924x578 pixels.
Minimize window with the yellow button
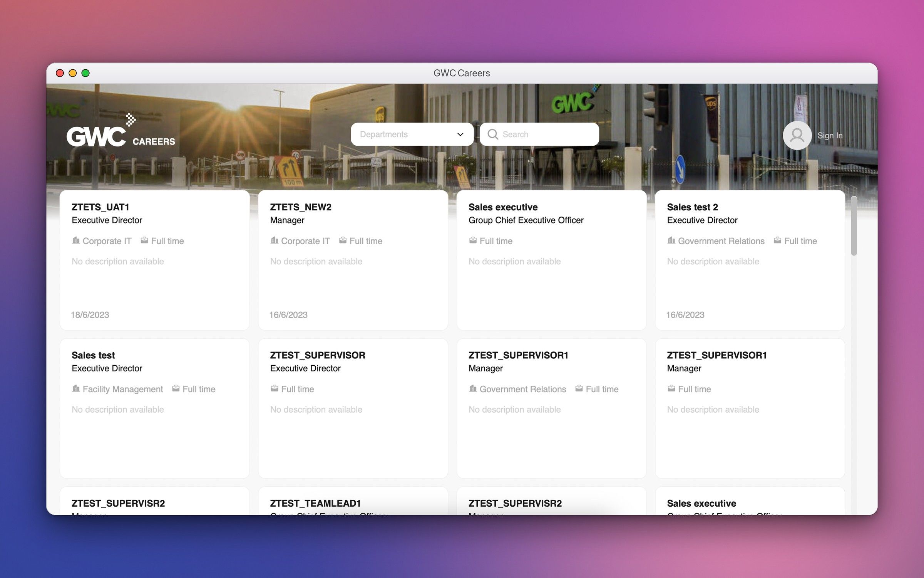[x=73, y=73]
